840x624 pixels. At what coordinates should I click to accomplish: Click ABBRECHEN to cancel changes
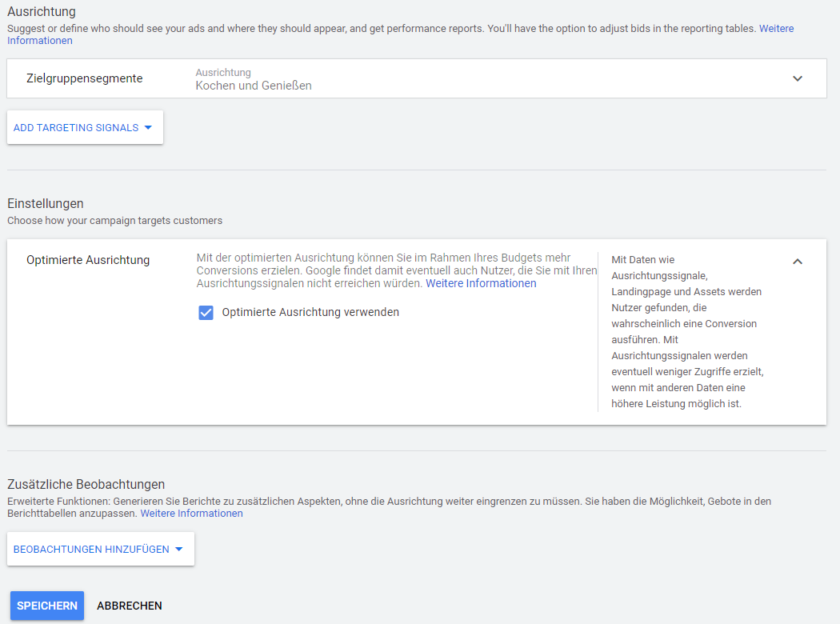130,606
